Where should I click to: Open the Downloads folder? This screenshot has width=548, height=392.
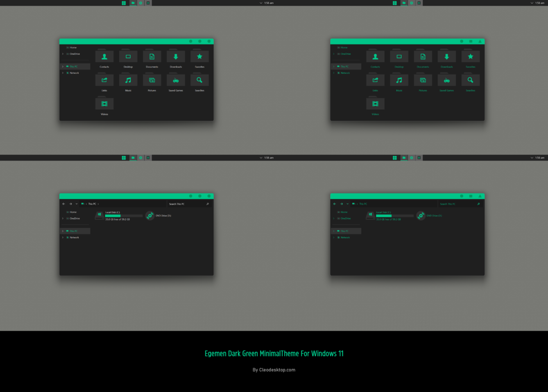coord(176,56)
